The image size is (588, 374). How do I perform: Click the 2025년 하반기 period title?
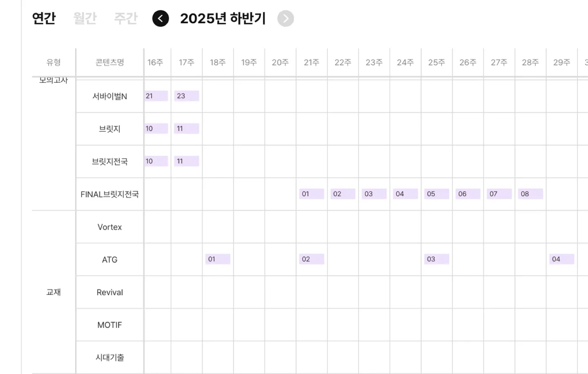click(223, 18)
